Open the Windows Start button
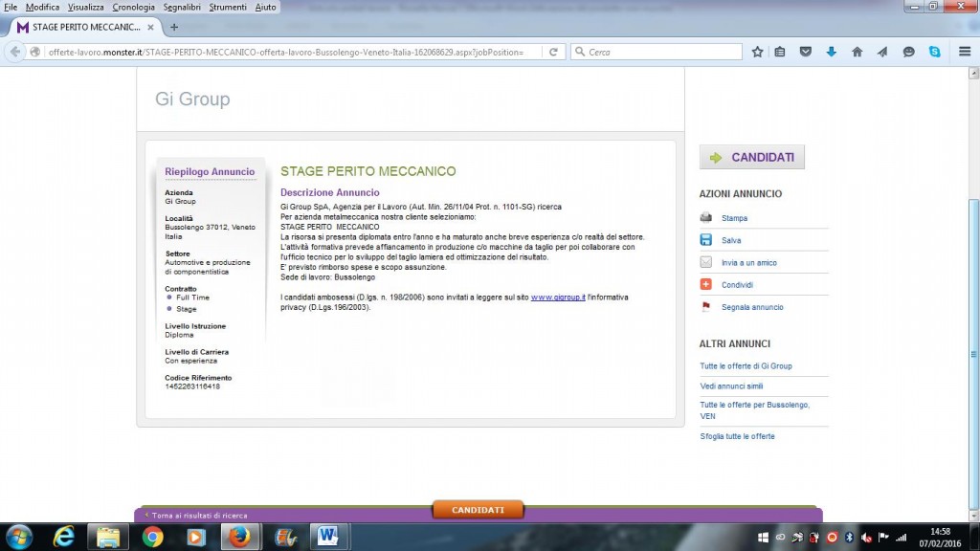This screenshot has width=980, height=551. 19,538
